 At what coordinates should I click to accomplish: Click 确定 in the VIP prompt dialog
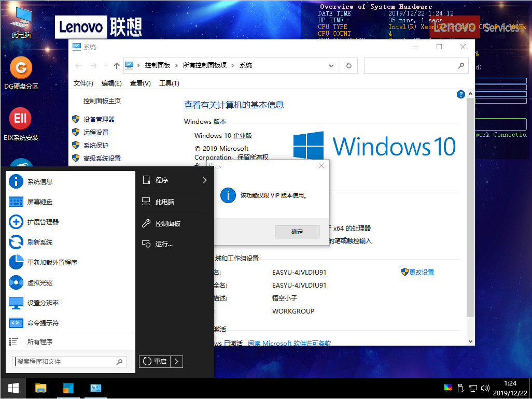point(297,232)
